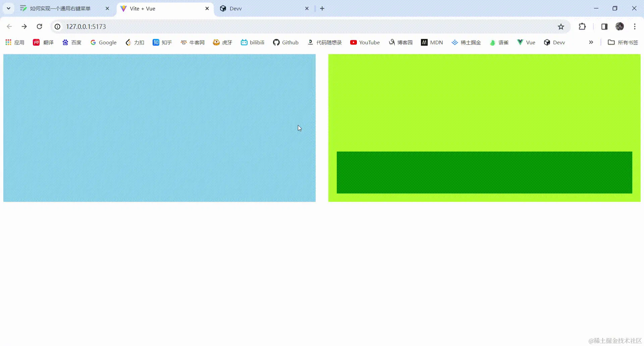
Task: Open the Google bookmark
Action: pos(103,43)
